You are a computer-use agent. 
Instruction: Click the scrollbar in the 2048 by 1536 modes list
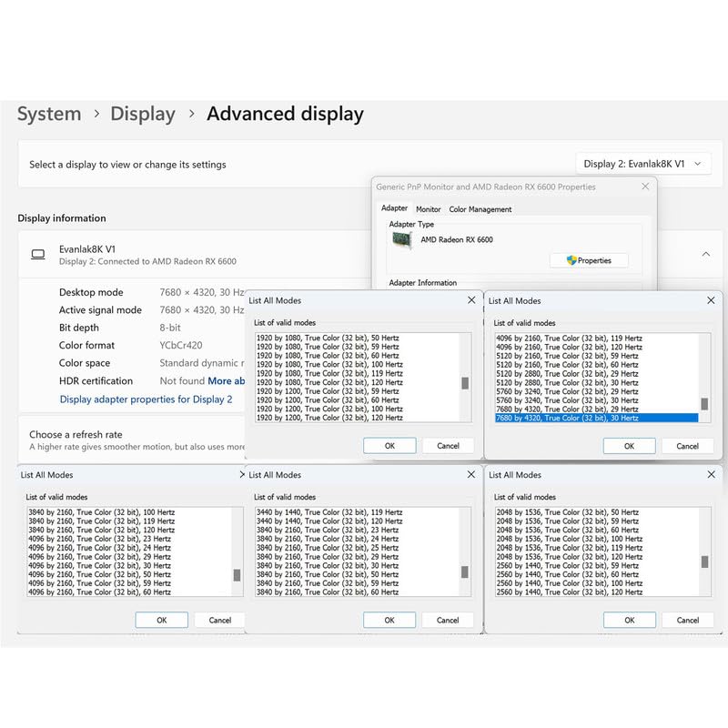point(704,561)
